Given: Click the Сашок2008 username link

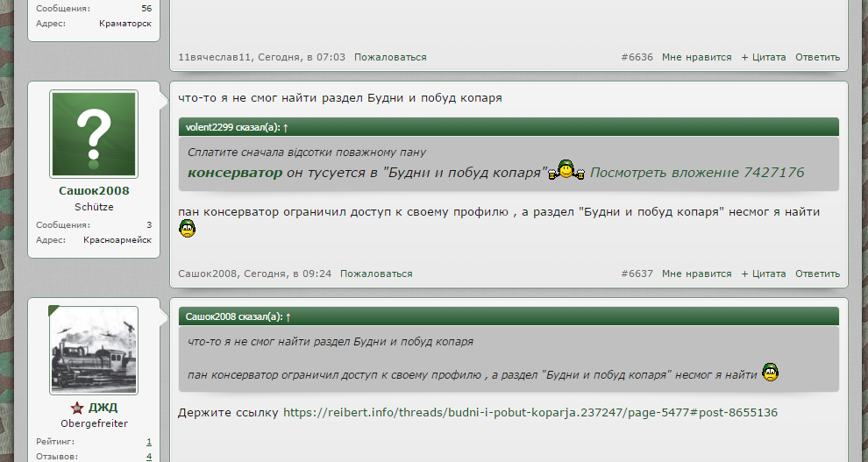Looking at the screenshot, I should pyautogui.click(x=94, y=191).
